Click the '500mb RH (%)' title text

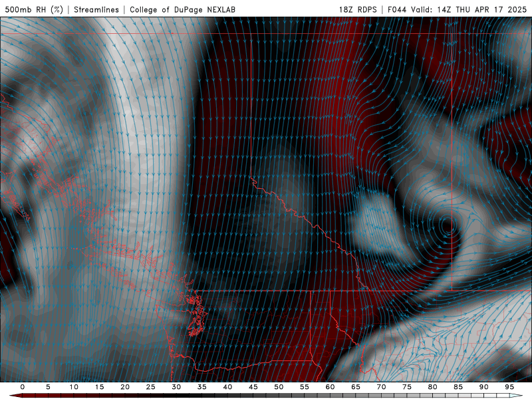(x=34, y=9)
